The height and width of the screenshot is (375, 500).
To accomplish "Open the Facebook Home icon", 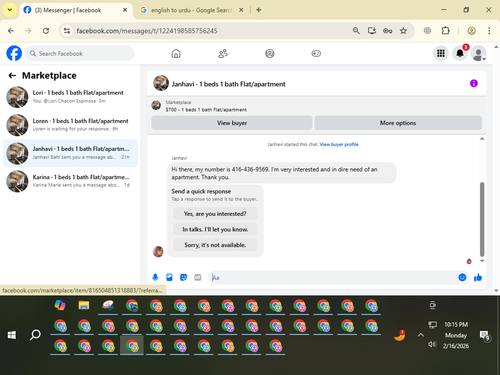I will (x=176, y=53).
